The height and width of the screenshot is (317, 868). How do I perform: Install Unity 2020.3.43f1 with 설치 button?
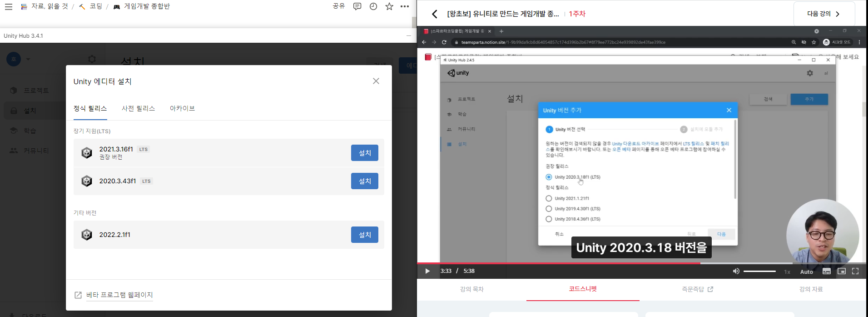click(365, 181)
